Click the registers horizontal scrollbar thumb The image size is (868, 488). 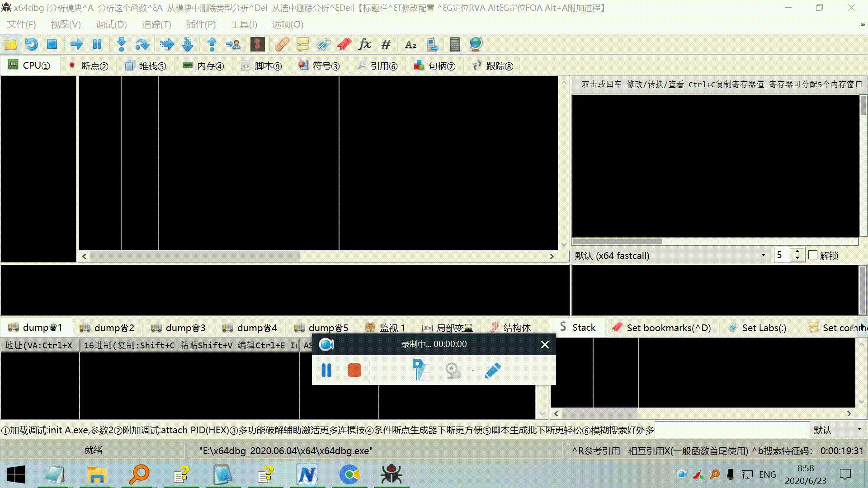pos(617,241)
